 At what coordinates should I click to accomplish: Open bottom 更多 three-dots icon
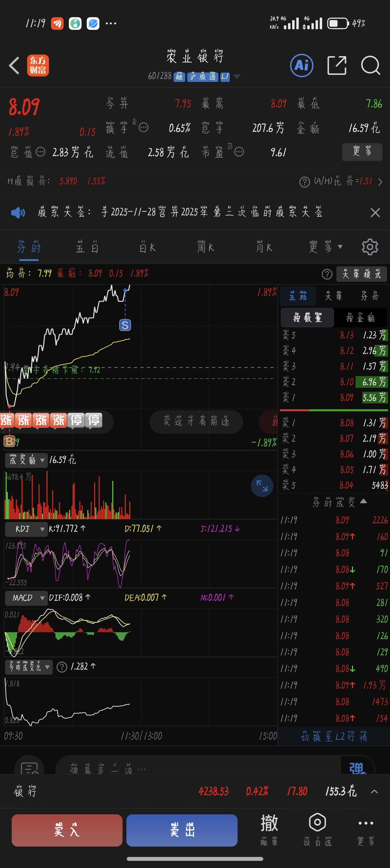tap(366, 830)
